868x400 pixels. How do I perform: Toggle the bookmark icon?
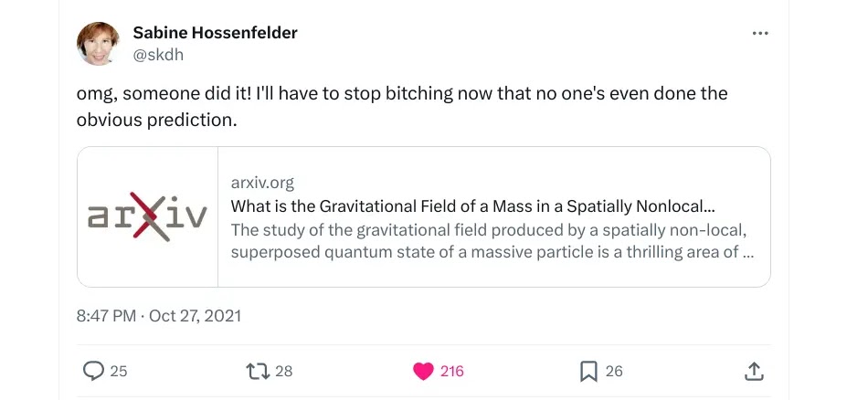(589, 371)
